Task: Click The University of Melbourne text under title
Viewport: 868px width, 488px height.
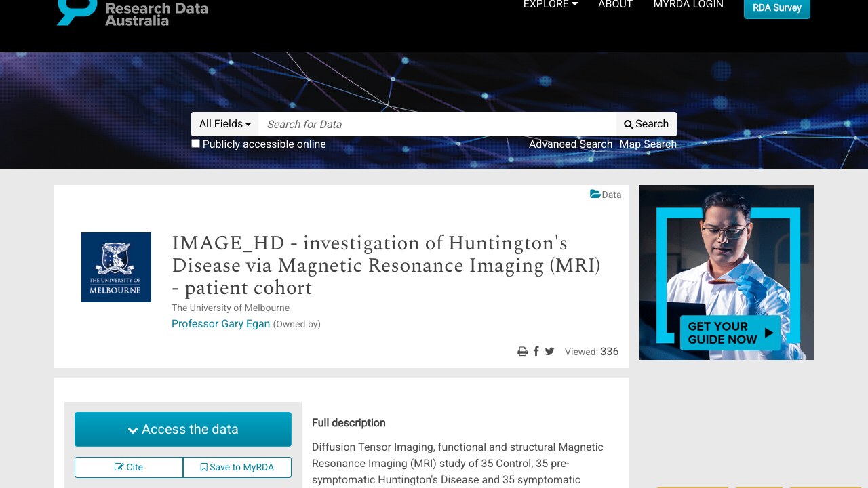Action: pyautogui.click(x=231, y=308)
